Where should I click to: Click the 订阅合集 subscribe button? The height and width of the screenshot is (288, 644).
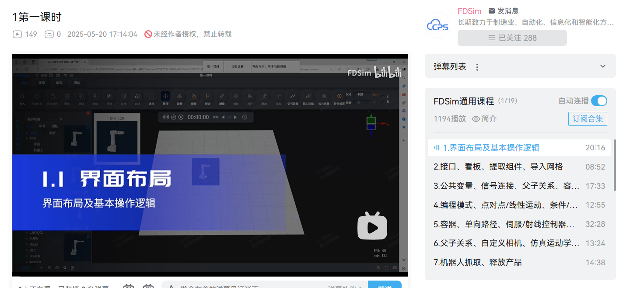click(x=588, y=119)
